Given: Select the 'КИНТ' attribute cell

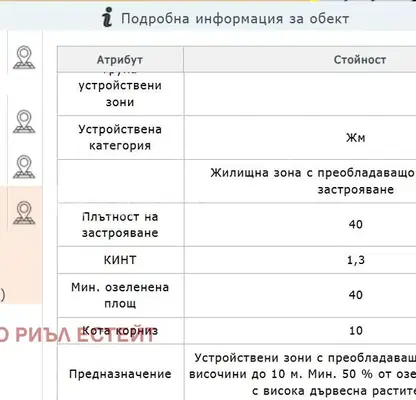Looking at the screenshot, I should 120,260.
